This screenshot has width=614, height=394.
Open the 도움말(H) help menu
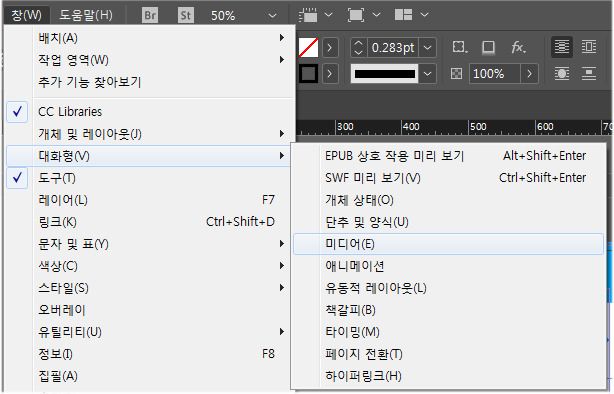86,15
